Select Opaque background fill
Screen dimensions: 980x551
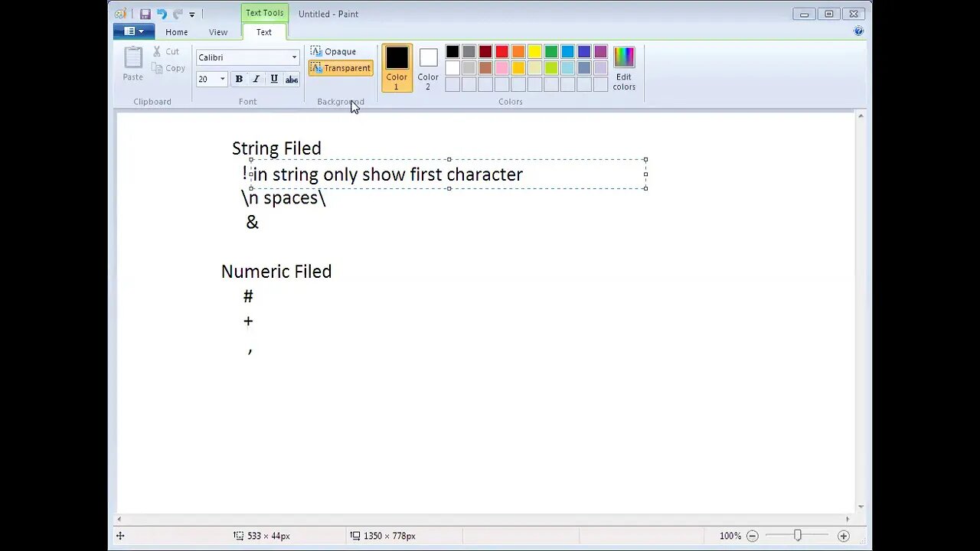point(334,51)
